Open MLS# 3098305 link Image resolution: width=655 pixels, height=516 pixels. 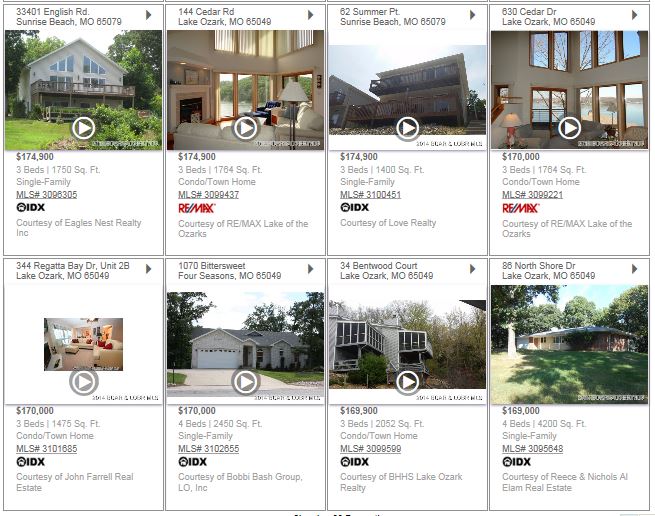47,195
